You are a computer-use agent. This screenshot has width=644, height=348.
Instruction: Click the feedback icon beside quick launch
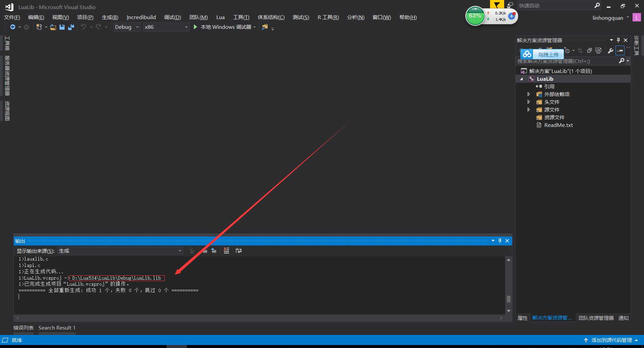510,5
